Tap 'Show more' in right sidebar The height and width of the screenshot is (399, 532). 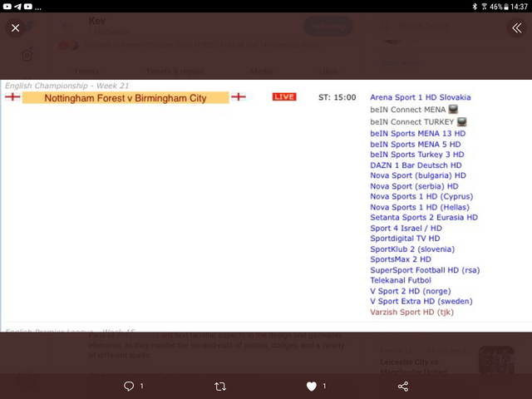tap(400, 63)
